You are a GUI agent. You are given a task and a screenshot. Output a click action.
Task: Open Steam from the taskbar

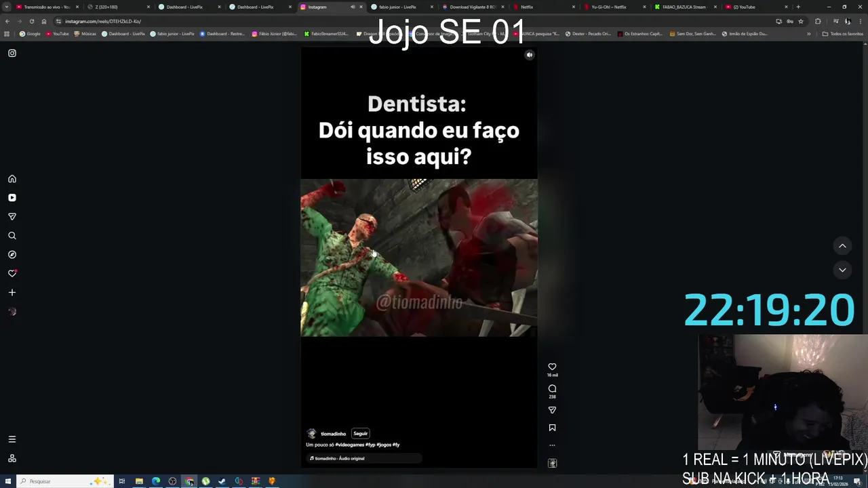(x=222, y=481)
